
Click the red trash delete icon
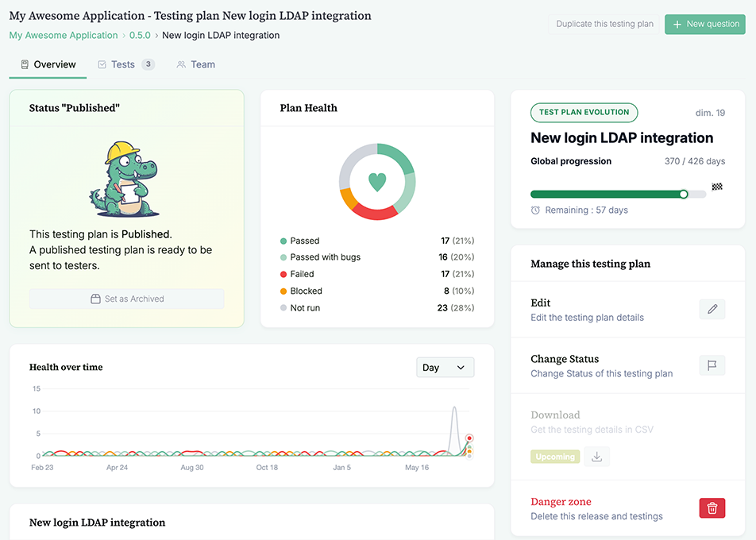[x=712, y=508]
